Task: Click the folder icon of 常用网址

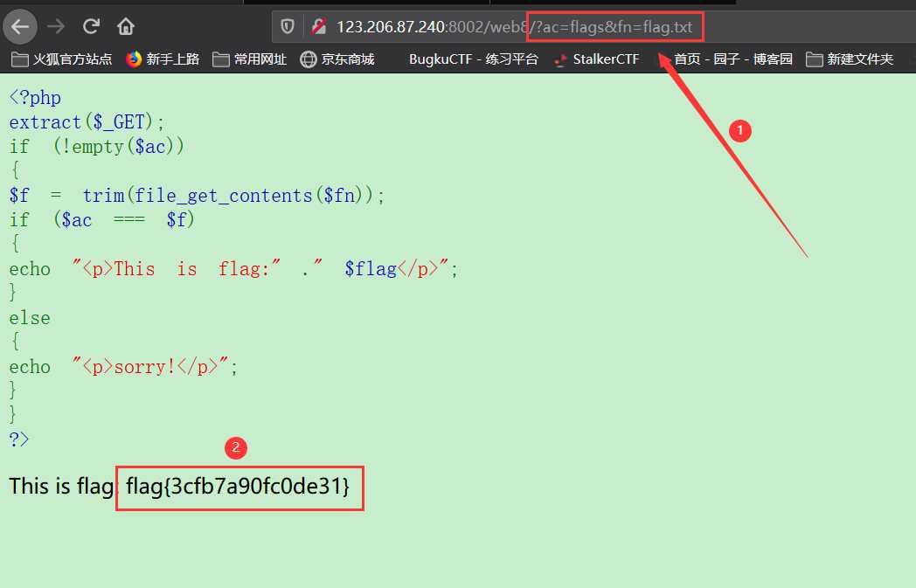Action: click(220, 59)
